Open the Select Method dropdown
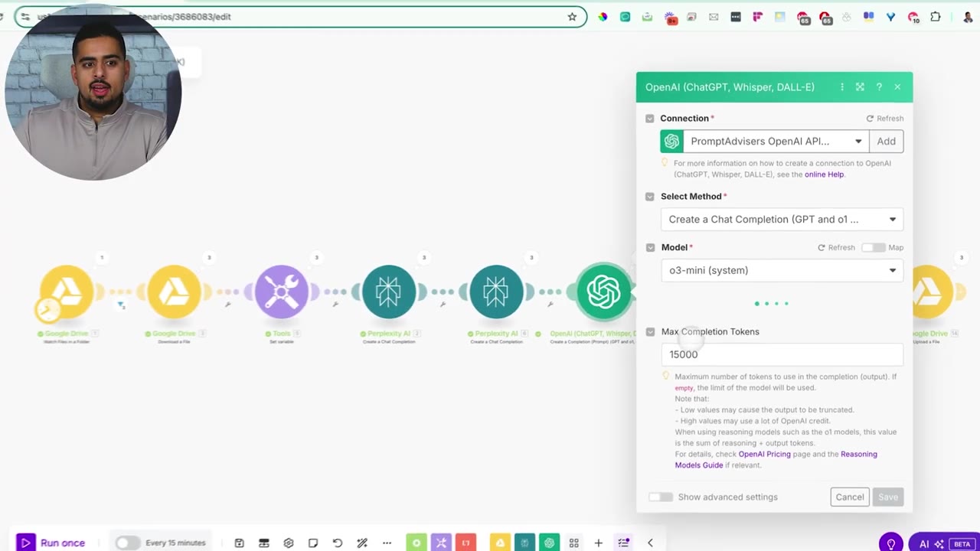The width and height of the screenshot is (980, 551). pyautogui.click(x=782, y=220)
